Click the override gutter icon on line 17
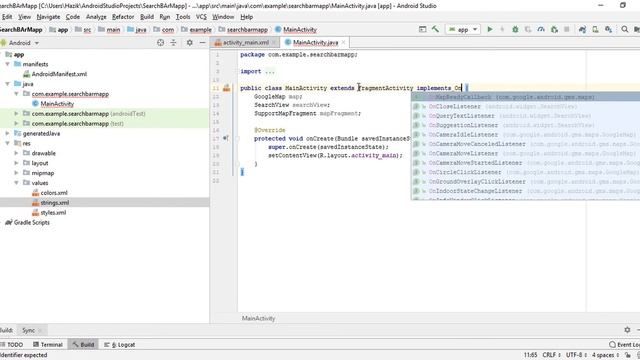 pyautogui.click(x=226, y=138)
